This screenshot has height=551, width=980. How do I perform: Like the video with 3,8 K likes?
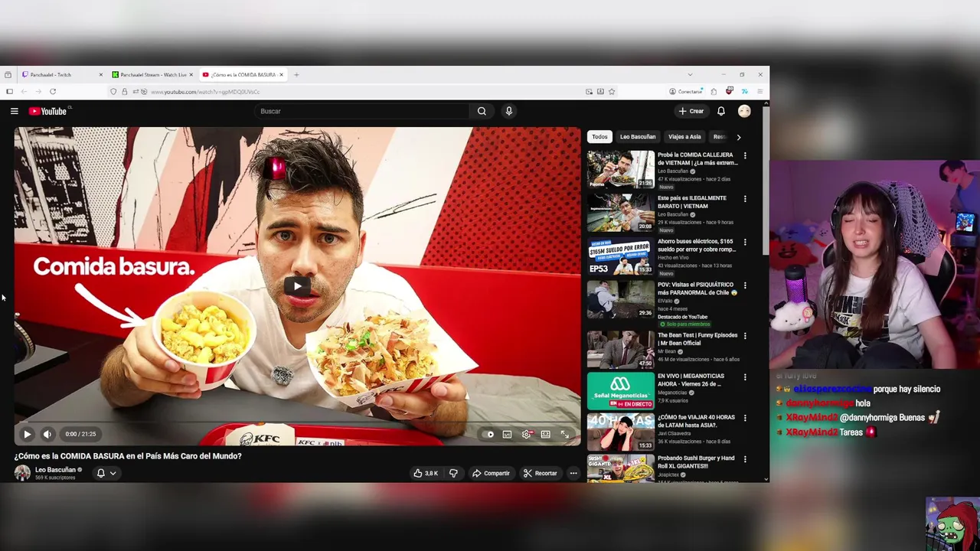click(426, 473)
